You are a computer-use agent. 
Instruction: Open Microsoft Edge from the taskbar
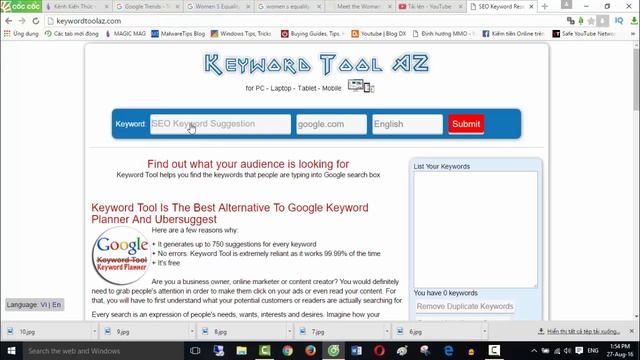click(x=448, y=351)
